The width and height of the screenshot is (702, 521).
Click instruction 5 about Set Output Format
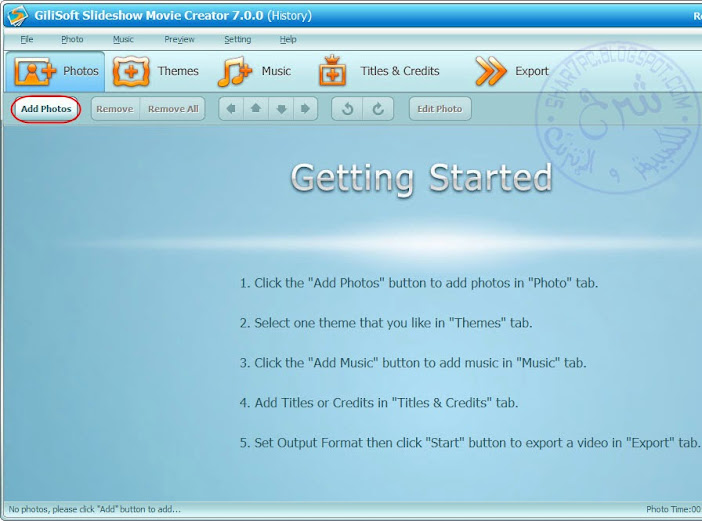(x=470, y=443)
